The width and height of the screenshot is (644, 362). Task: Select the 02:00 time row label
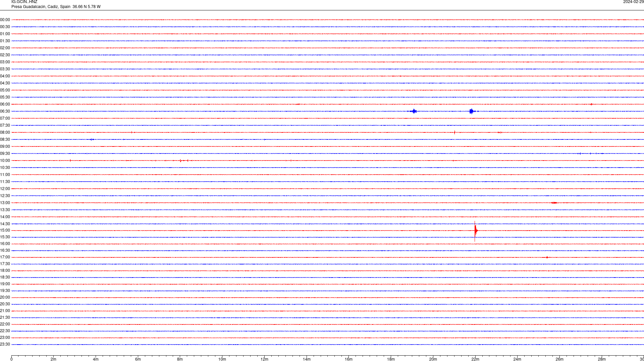(5, 48)
